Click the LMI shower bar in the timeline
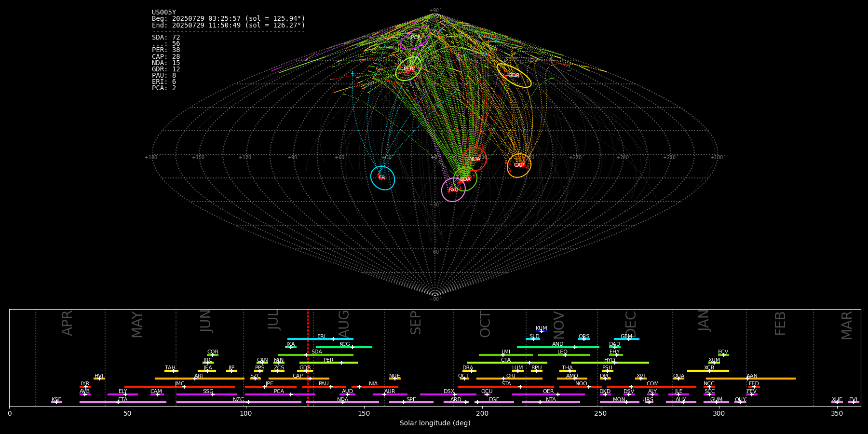Screen dimensions: 868x434 [506, 355]
